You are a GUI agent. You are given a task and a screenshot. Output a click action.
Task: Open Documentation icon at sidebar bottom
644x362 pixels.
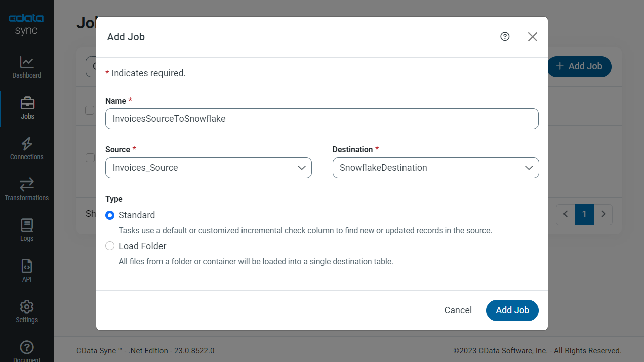point(27,347)
